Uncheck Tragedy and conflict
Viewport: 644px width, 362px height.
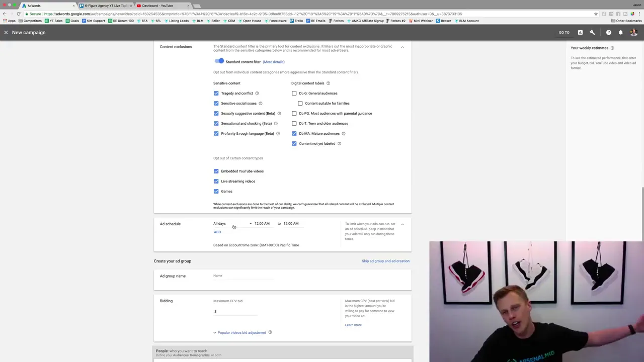click(216, 93)
